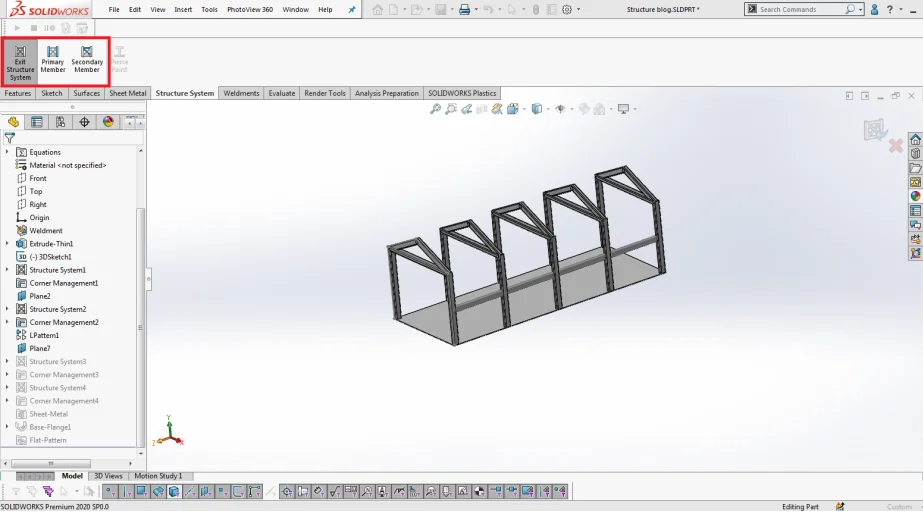The image size is (923, 513).
Task: Expand the Corner Management2 tree node
Action: click(7, 322)
